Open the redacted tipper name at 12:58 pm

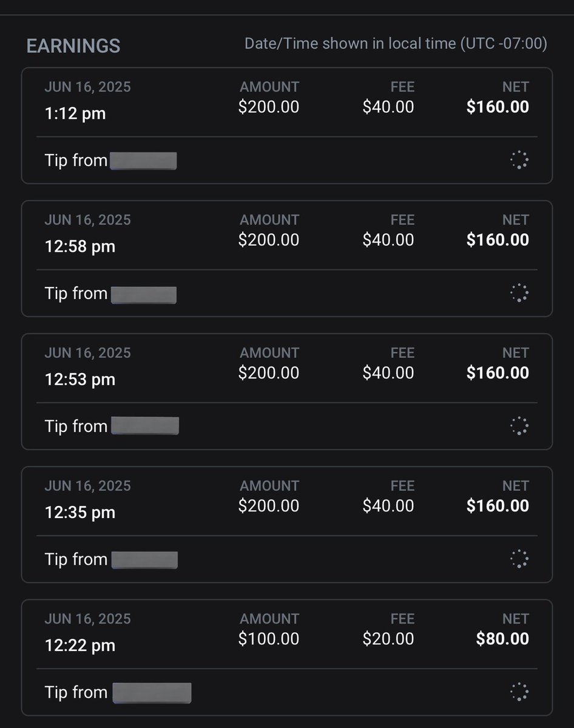click(x=144, y=295)
